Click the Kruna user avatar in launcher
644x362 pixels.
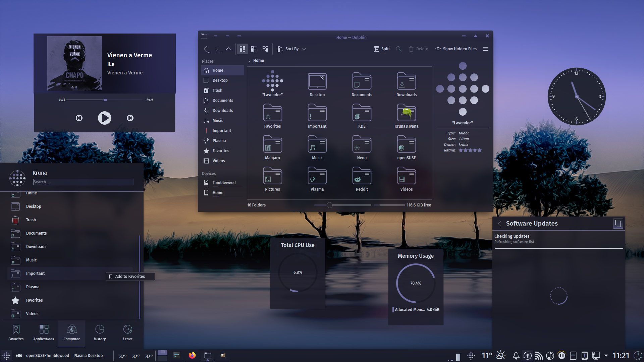click(x=17, y=178)
